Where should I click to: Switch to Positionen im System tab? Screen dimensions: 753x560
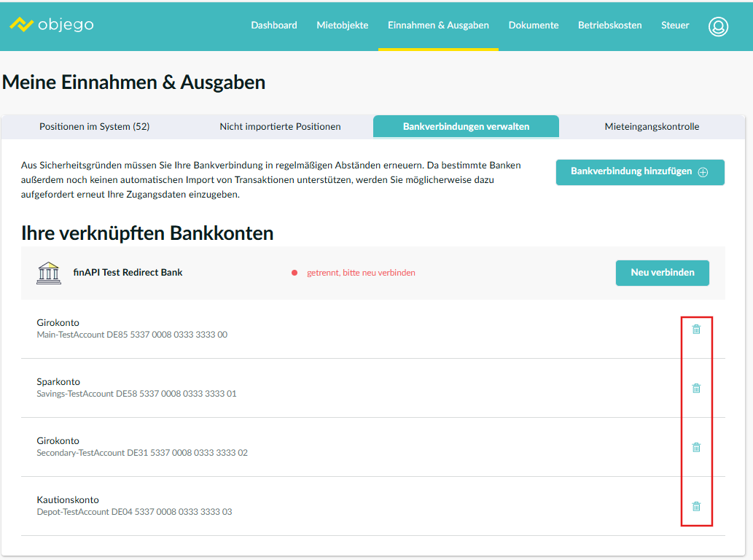94,127
